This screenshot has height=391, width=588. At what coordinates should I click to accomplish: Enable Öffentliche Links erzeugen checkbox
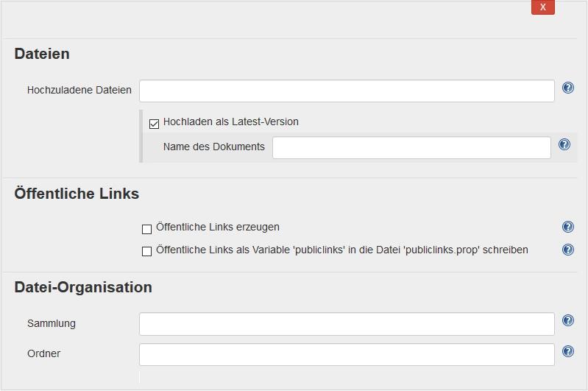pyautogui.click(x=146, y=229)
